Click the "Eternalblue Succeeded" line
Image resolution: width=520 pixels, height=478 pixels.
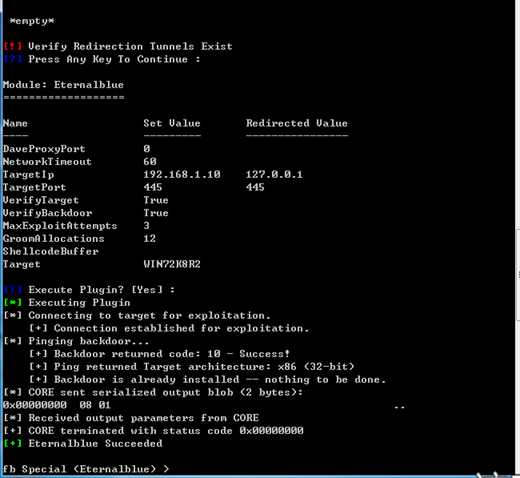coord(83,444)
